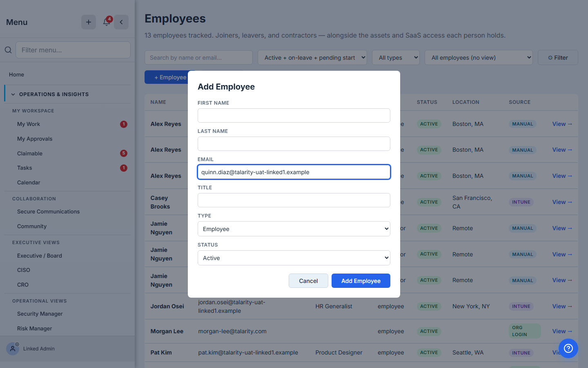Open the notifications bell
Image resolution: width=588 pixels, height=368 pixels.
pos(107,22)
